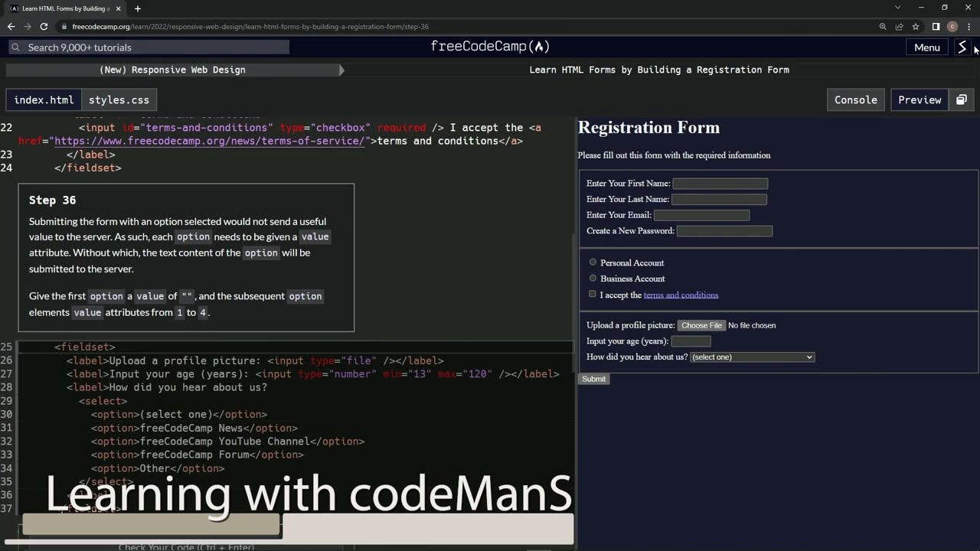Toggle the Preview pane
This screenshot has width=980, height=551.
pyautogui.click(x=920, y=100)
